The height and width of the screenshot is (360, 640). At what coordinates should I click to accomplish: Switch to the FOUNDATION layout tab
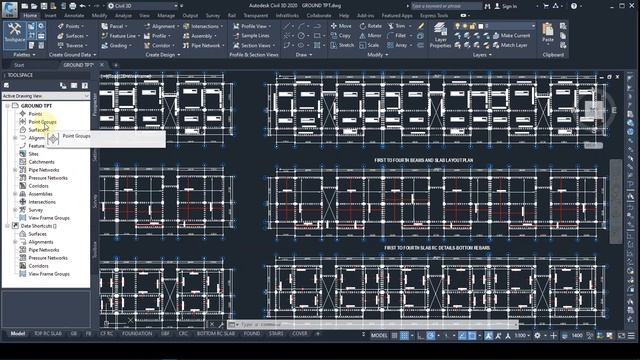tap(137, 333)
